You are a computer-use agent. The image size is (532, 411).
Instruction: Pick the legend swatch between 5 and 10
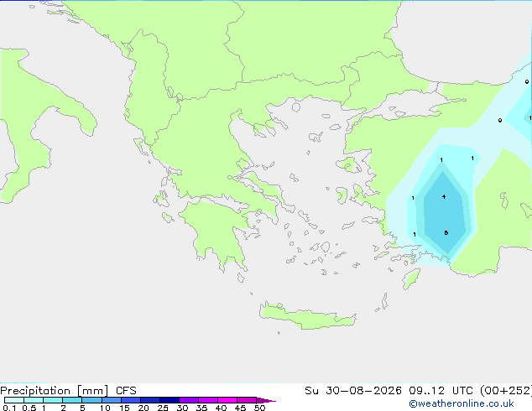(91, 400)
